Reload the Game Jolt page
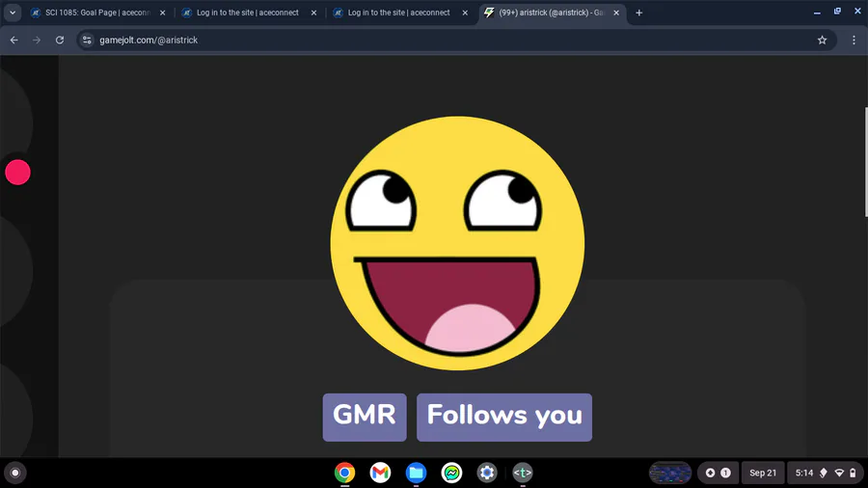Image resolution: width=868 pixels, height=488 pixels. point(60,40)
